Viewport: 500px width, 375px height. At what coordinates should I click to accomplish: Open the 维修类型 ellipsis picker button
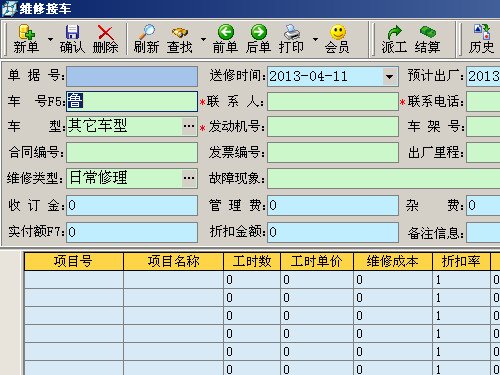pyautogui.click(x=189, y=178)
